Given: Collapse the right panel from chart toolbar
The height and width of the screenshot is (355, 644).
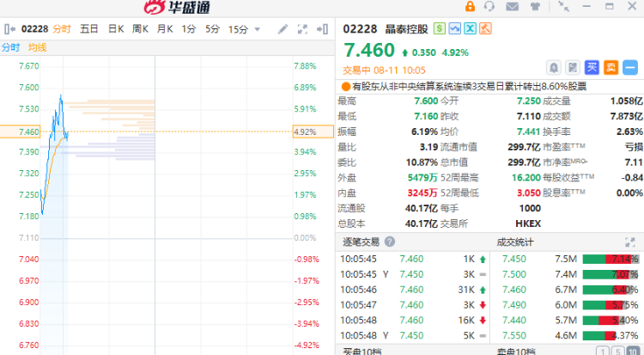Looking at the screenshot, I should pyautogui.click(x=322, y=28).
